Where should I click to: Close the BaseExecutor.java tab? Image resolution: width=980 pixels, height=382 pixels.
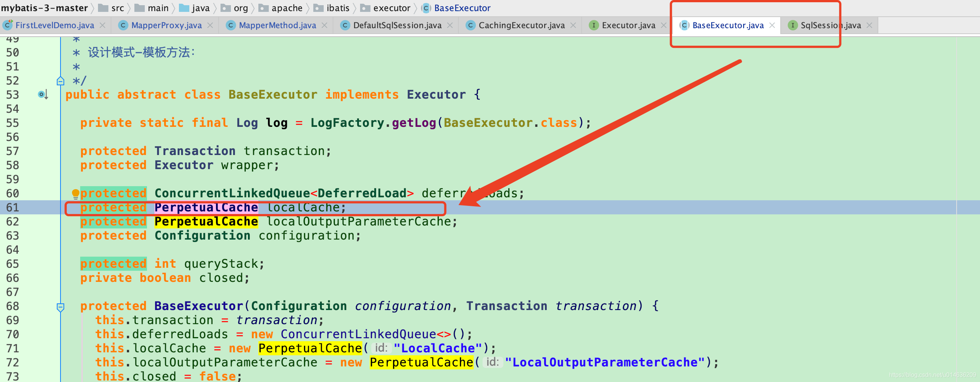[772, 26]
